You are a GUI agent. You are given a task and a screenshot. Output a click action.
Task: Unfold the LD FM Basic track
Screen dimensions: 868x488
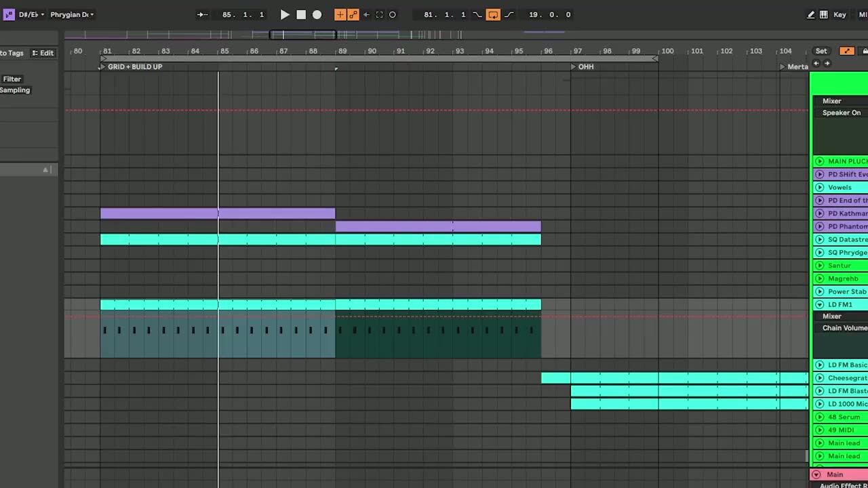pos(819,365)
